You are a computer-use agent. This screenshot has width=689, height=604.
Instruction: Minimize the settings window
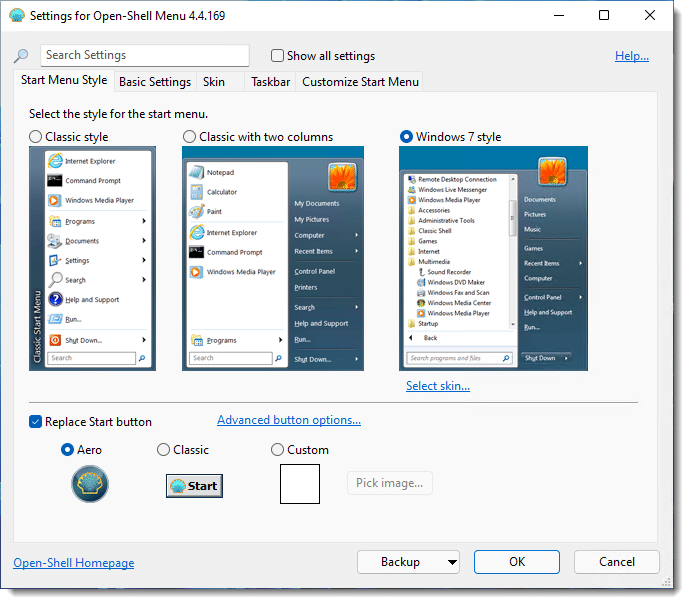558,15
